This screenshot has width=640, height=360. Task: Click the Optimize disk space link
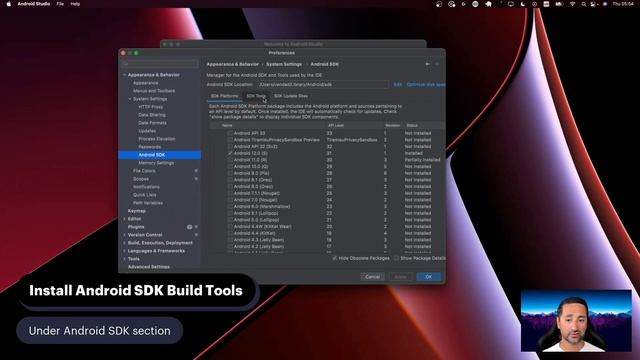tap(426, 84)
